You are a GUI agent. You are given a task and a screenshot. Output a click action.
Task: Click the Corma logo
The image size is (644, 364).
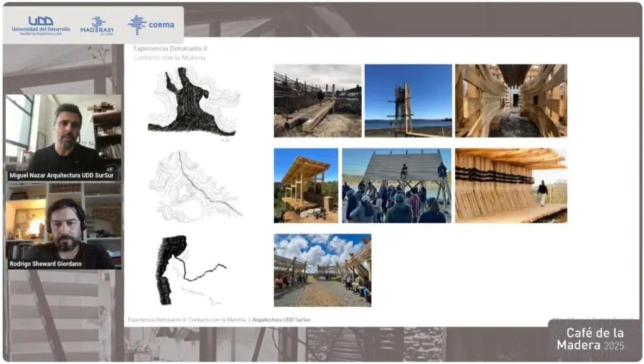pos(151,25)
